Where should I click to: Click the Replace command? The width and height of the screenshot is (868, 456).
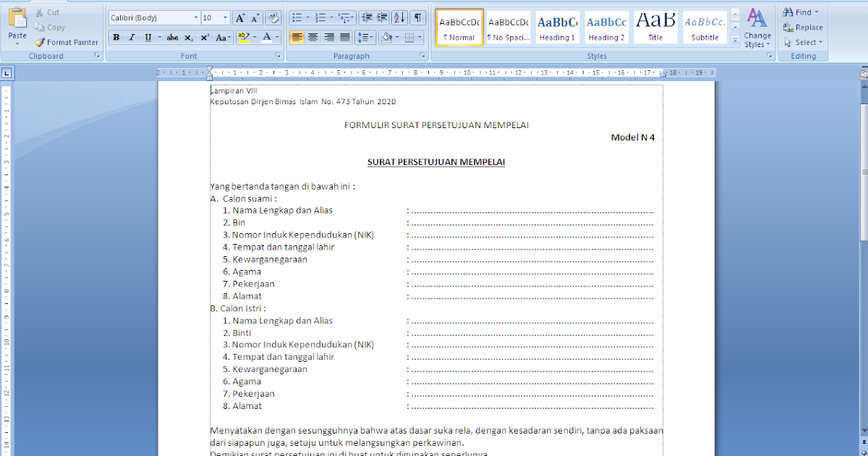(x=803, y=28)
